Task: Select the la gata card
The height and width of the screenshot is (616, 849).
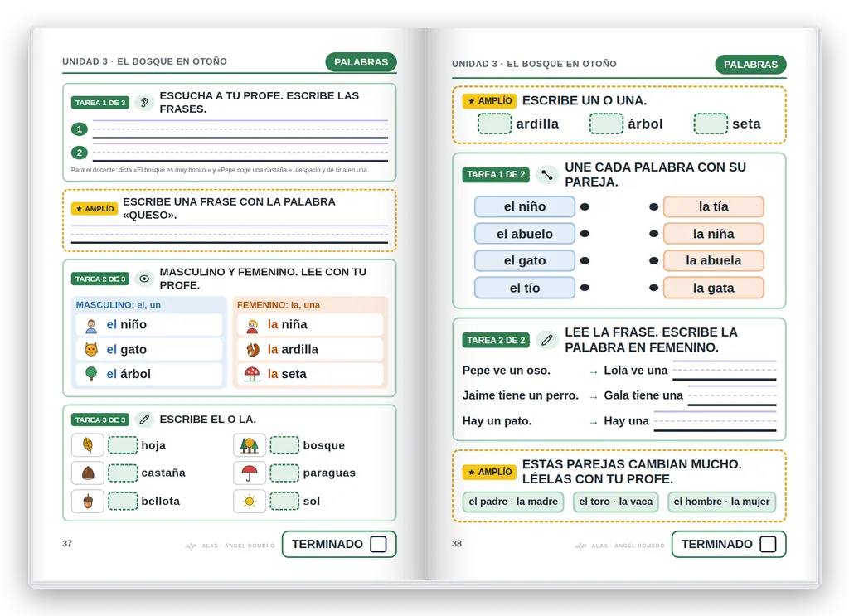Action: 714,288
